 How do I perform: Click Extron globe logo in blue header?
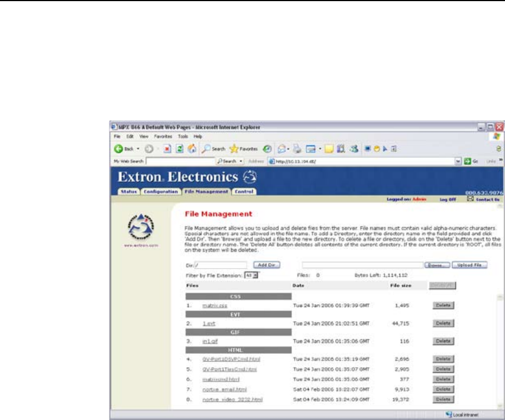[250, 177]
